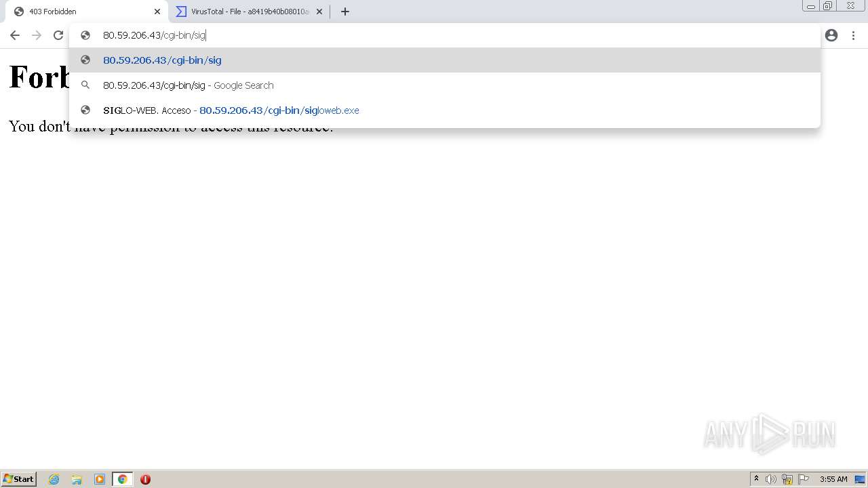
Task: Click the show desktop tray icon
Action: tap(860, 479)
